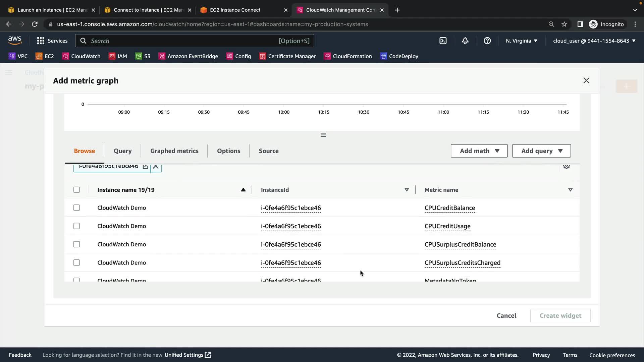This screenshot has width=644, height=362.
Task: Toggle the select-all header checkbox
Action: pyautogui.click(x=76, y=190)
